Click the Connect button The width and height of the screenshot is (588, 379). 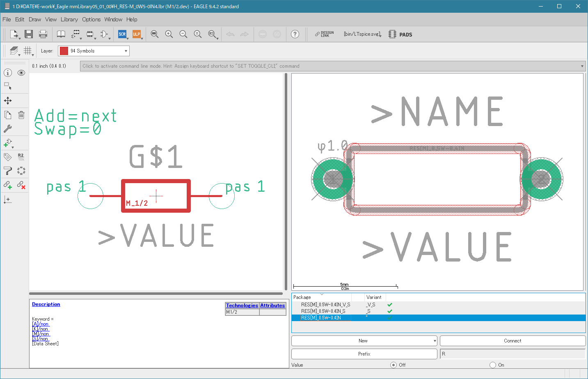[x=512, y=341]
